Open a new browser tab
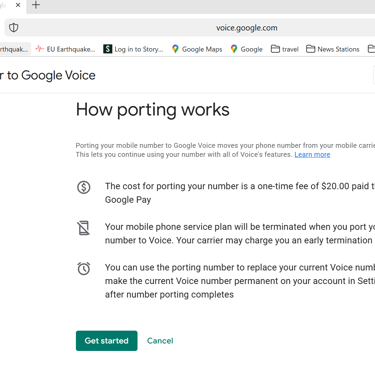This screenshot has width=375, height=366. [x=36, y=5]
